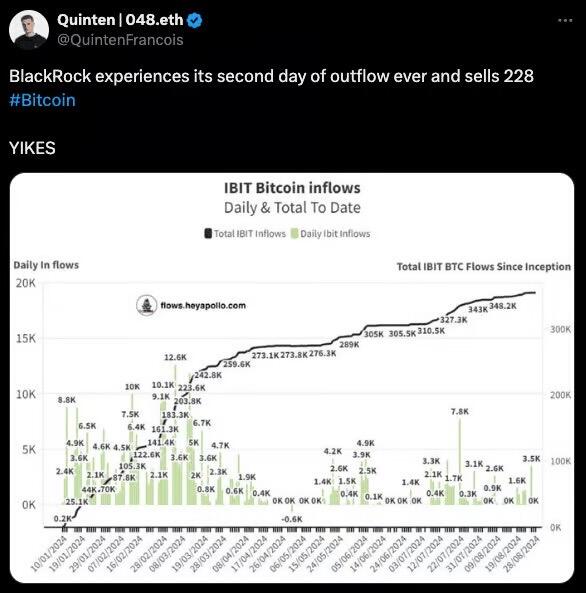The height and width of the screenshot is (593, 586).
Task: Click the IBIT Bitcoin inflows chart title
Action: coord(292,188)
